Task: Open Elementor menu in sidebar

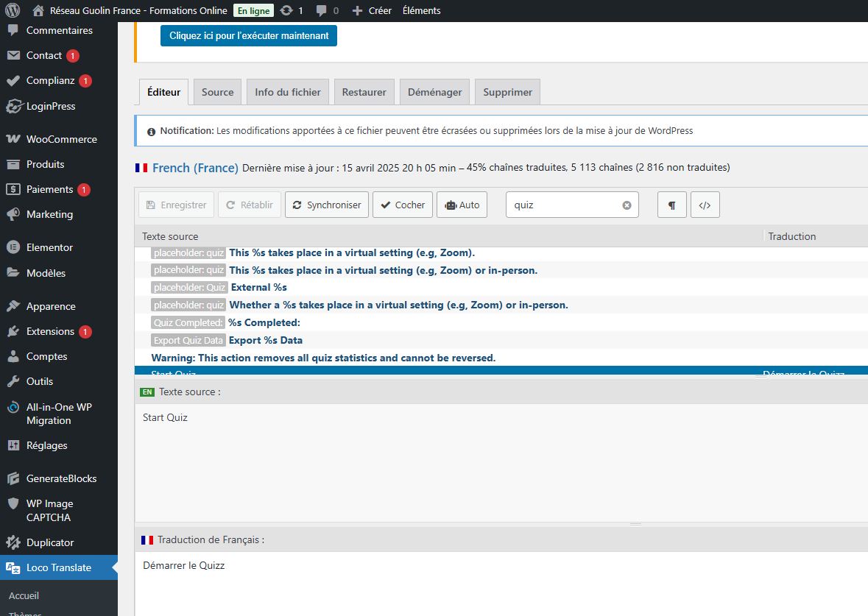Action: point(49,247)
